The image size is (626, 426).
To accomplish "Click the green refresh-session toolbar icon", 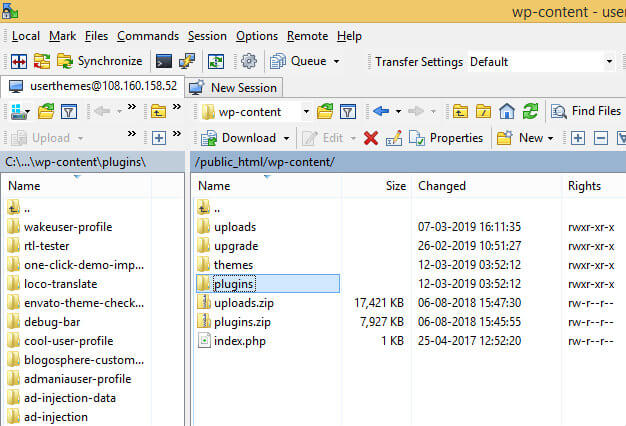I will pos(216,61).
